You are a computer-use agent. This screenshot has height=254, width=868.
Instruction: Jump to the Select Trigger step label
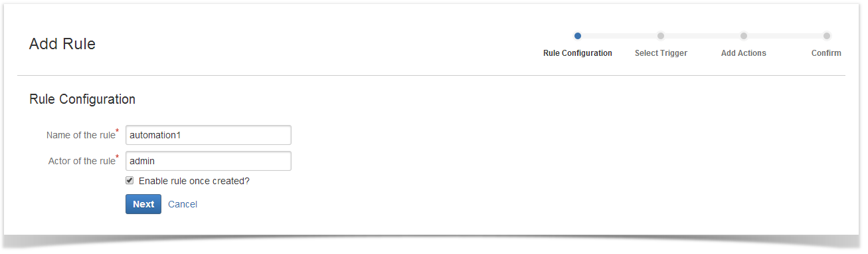click(661, 53)
